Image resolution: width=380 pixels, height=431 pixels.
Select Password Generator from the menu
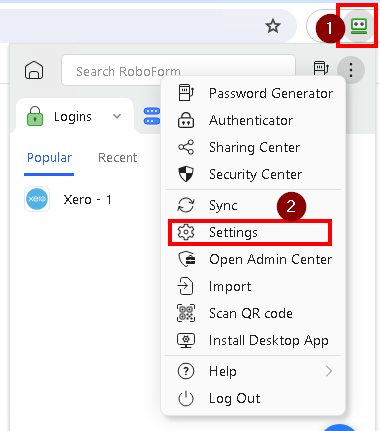click(x=253, y=93)
